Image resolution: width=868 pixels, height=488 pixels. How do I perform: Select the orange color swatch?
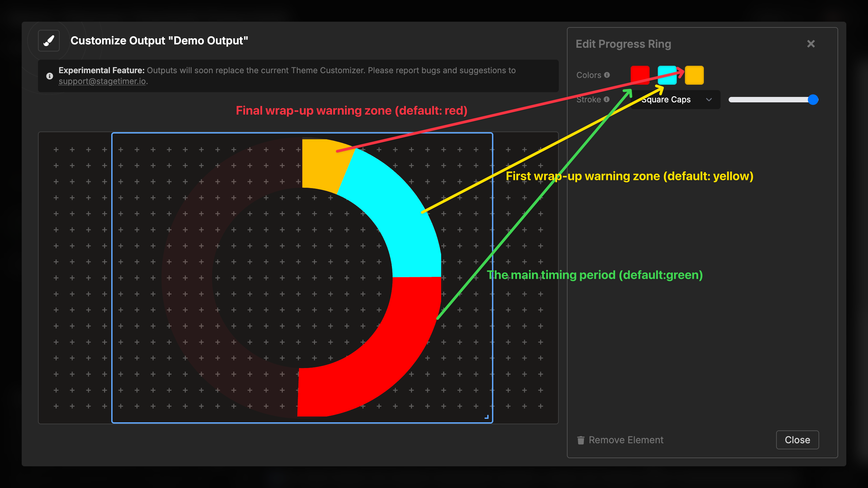click(x=694, y=75)
